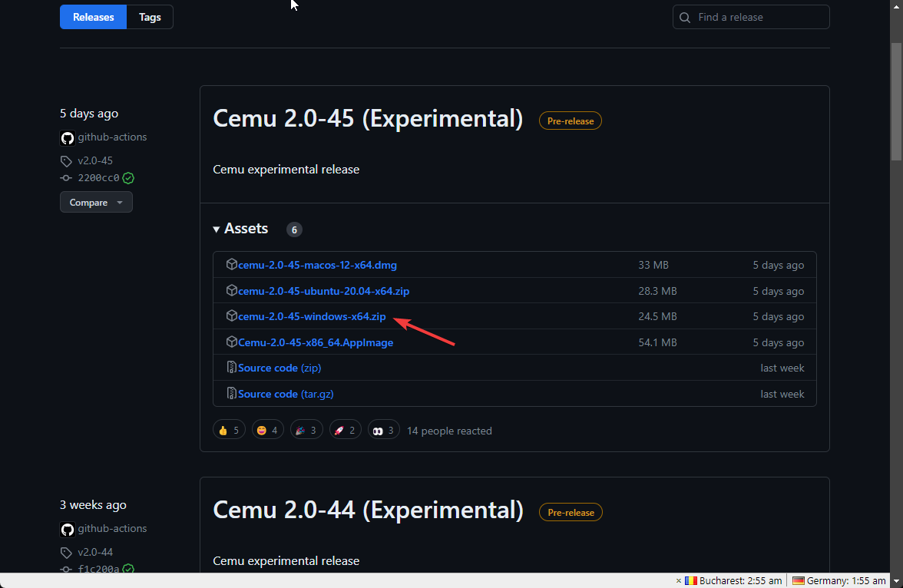Click the commit icon beside 2200cc0
903x588 pixels.
pos(66,178)
